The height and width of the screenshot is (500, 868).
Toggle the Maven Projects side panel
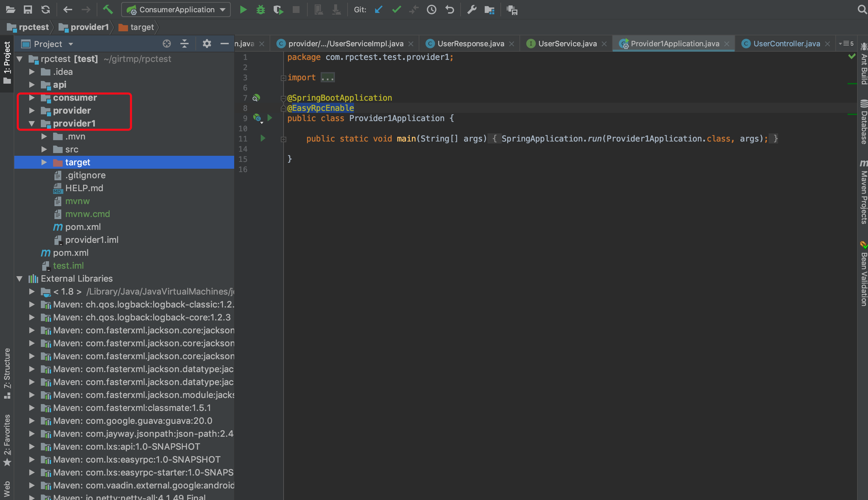pos(863,192)
